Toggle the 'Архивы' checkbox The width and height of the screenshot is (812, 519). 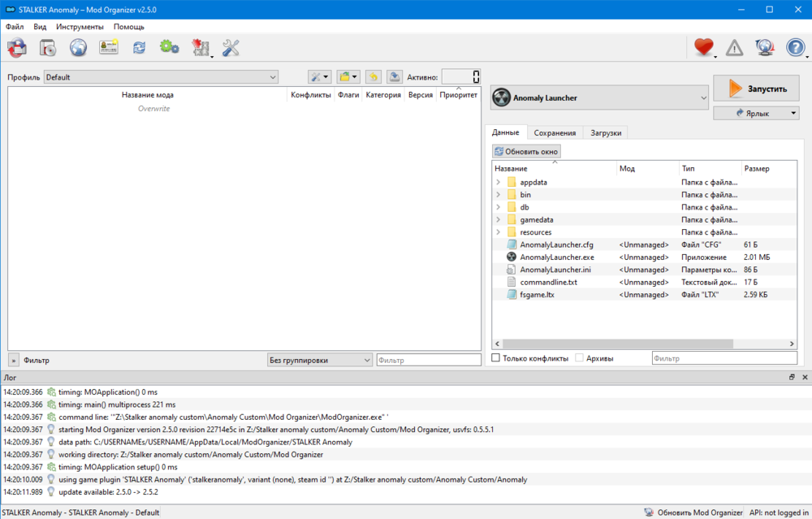pyautogui.click(x=580, y=358)
